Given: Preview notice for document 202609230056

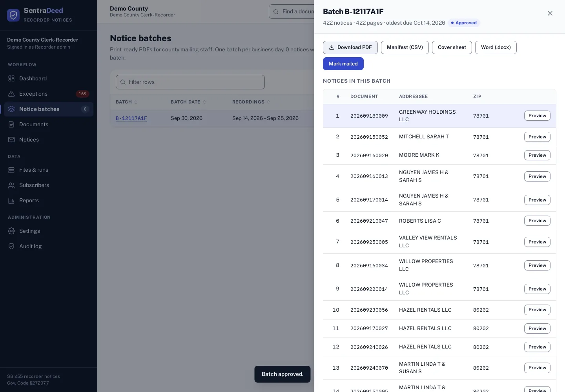Looking at the screenshot, I should tap(537, 310).
